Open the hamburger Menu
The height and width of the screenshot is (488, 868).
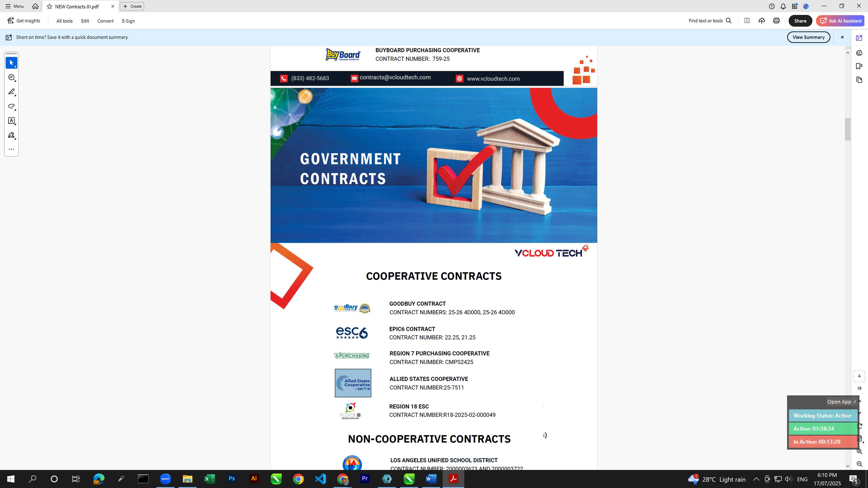coord(14,6)
